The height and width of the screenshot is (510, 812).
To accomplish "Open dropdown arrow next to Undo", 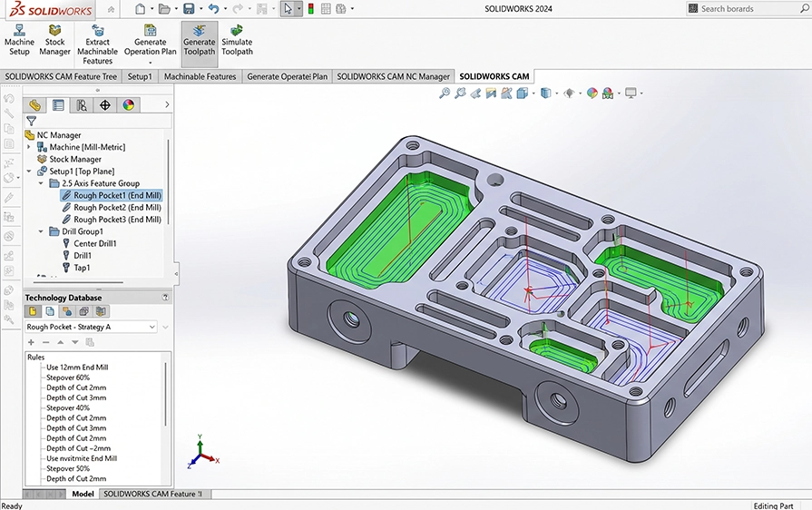I will (225, 9).
